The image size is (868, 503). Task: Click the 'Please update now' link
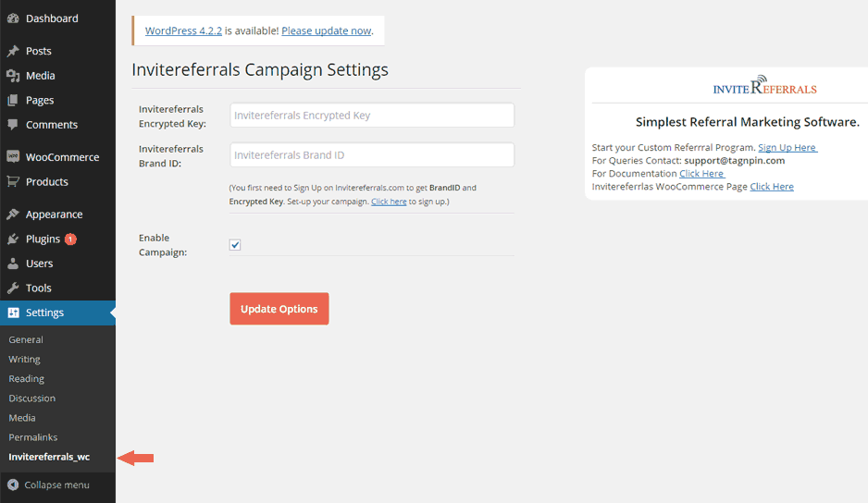click(326, 31)
